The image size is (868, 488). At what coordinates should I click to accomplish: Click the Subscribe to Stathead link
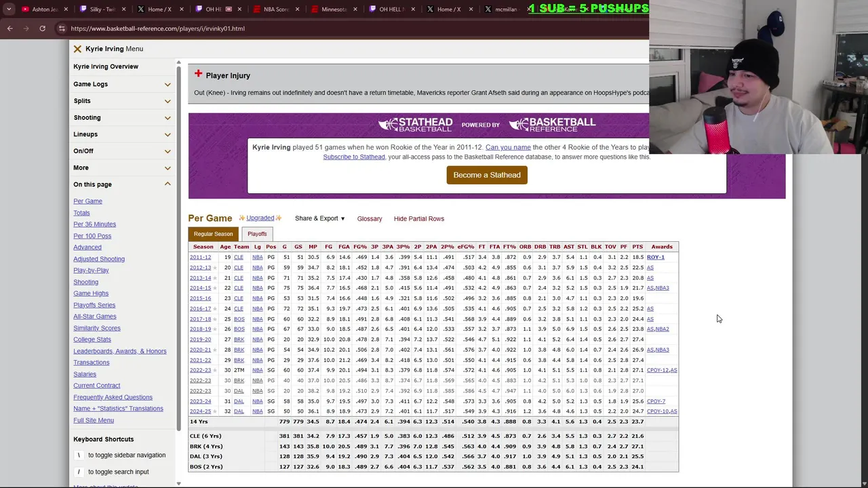[x=354, y=157]
